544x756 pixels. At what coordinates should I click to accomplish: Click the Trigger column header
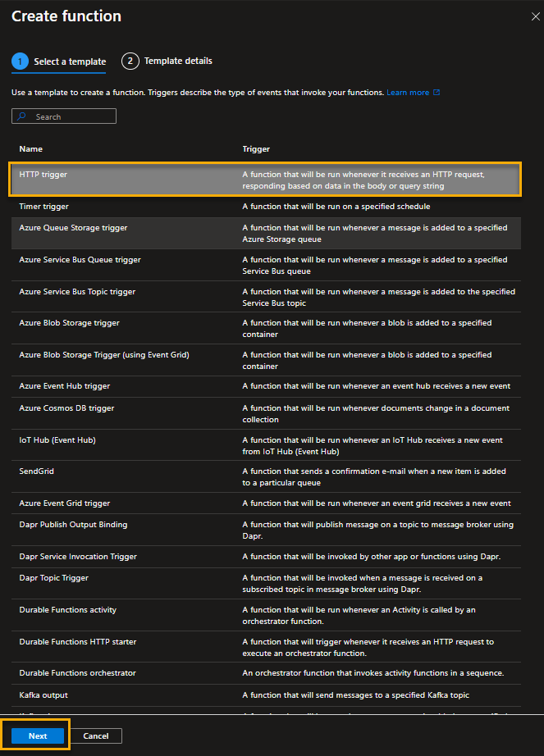coord(256,149)
